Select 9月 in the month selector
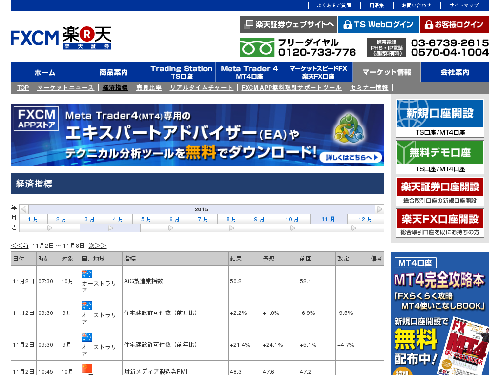The height and width of the screenshot is (375, 500). [x=259, y=219]
